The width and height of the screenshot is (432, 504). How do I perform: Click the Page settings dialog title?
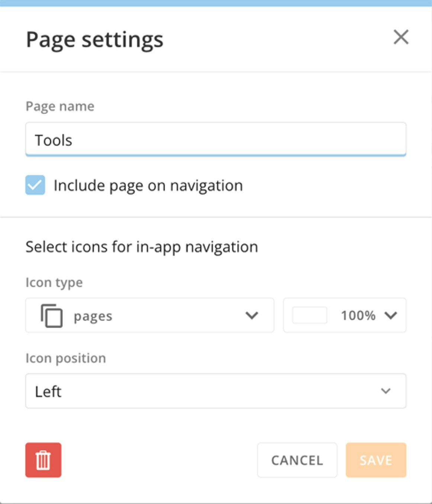(94, 39)
